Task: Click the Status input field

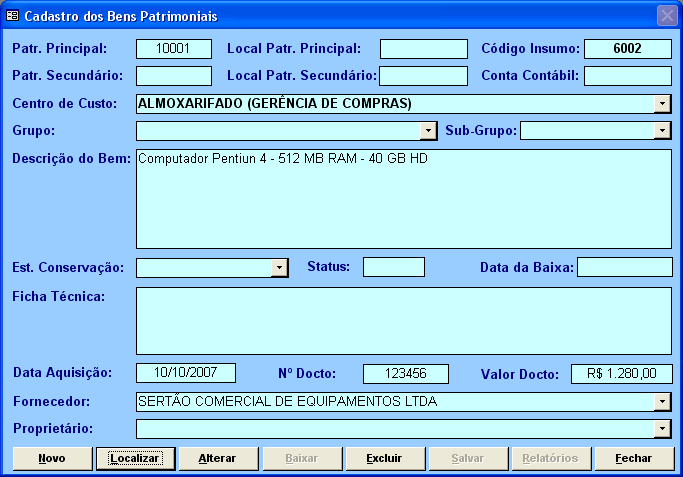Action: tap(394, 267)
